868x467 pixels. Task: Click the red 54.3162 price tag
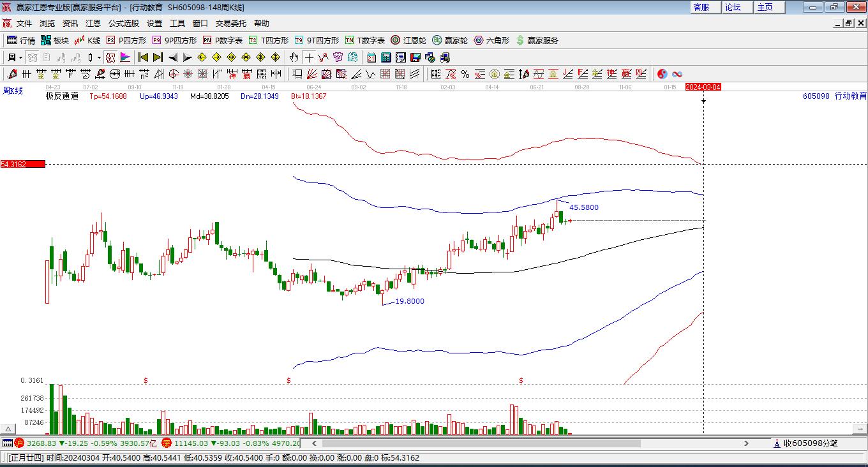pyautogui.click(x=23, y=164)
